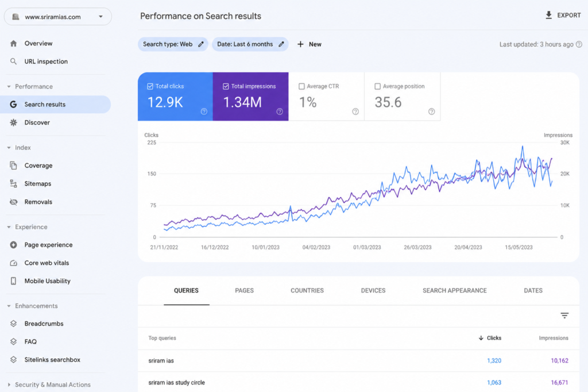Uncheck the Total clicks checkbox
The height and width of the screenshot is (392, 588).
coord(150,86)
